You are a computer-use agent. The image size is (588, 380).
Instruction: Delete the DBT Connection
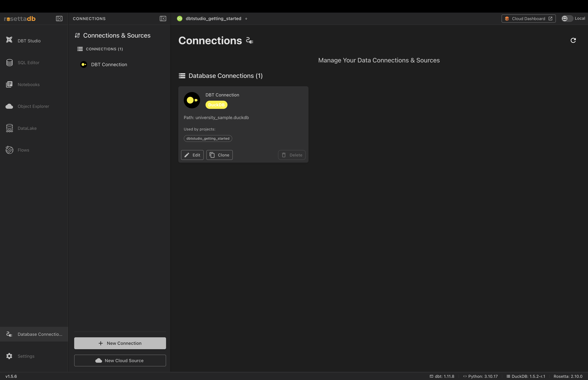pos(292,155)
